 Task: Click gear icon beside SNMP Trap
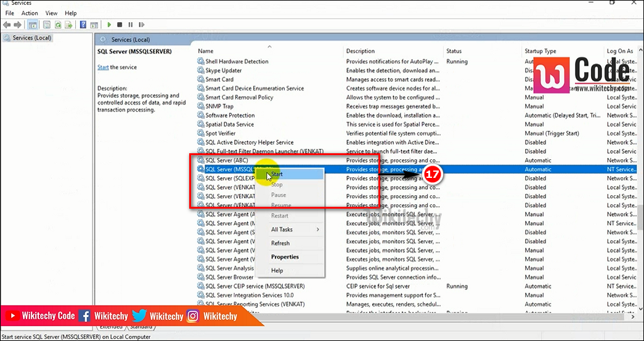[200, 106]
